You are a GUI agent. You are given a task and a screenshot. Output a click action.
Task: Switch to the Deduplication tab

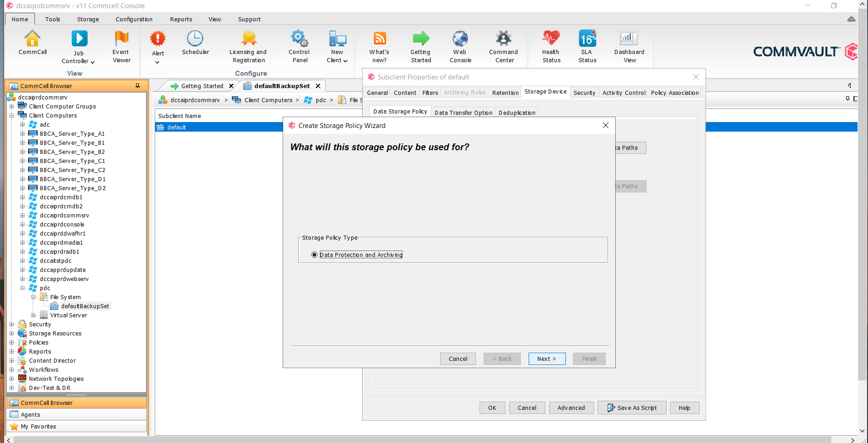point(517,113)
